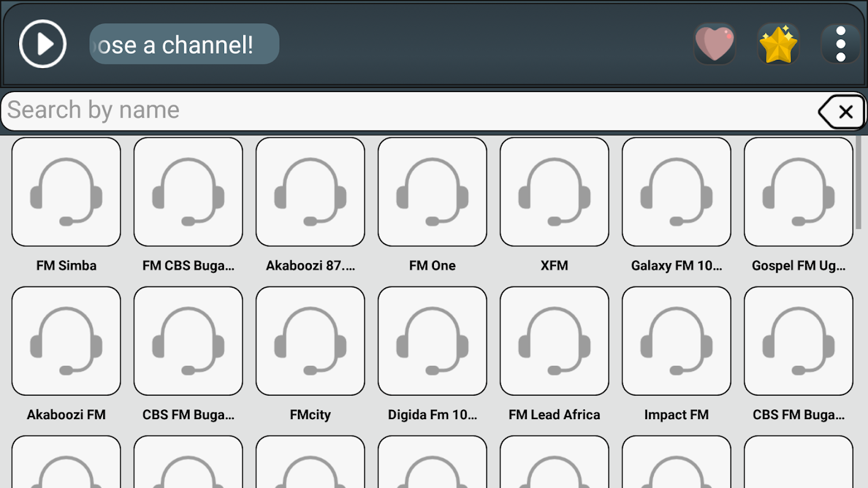Select the 'Gospel FM Ug...' station name

[x=799, y=265]
